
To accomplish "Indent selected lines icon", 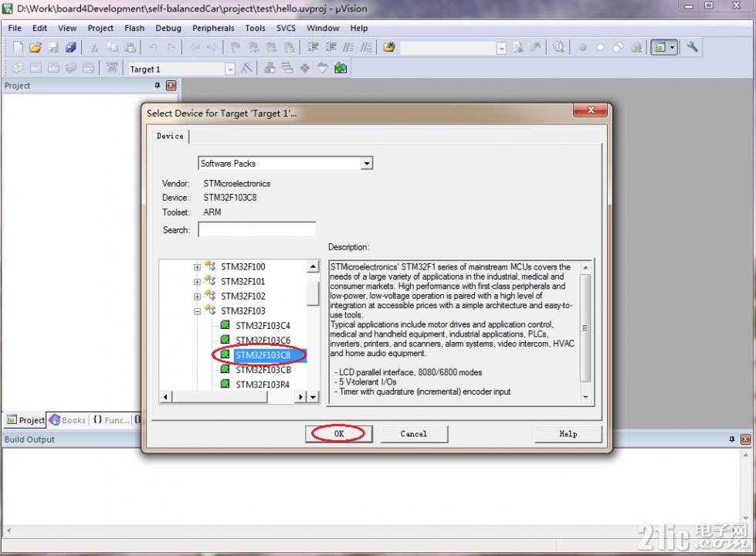I will click(314, 47).
